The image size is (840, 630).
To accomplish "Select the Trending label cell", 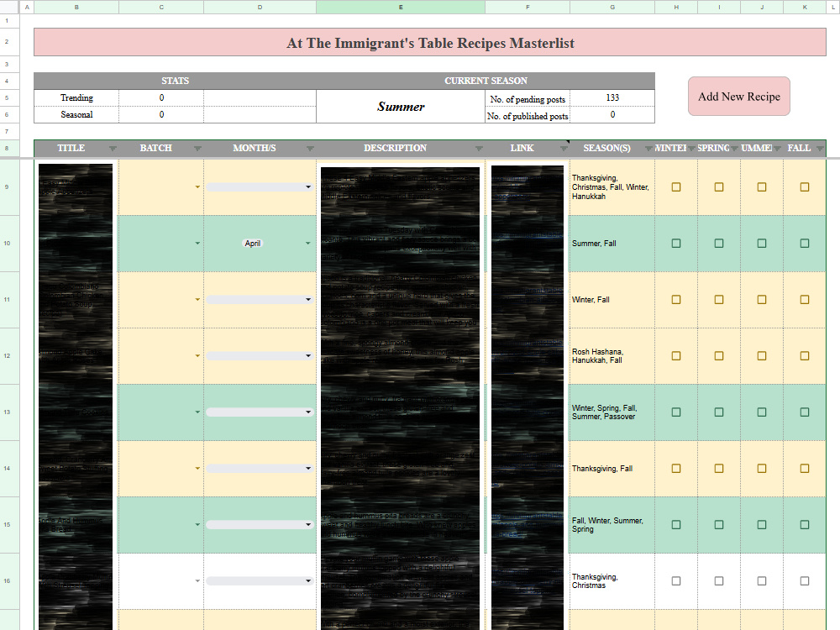I will 76,98.
